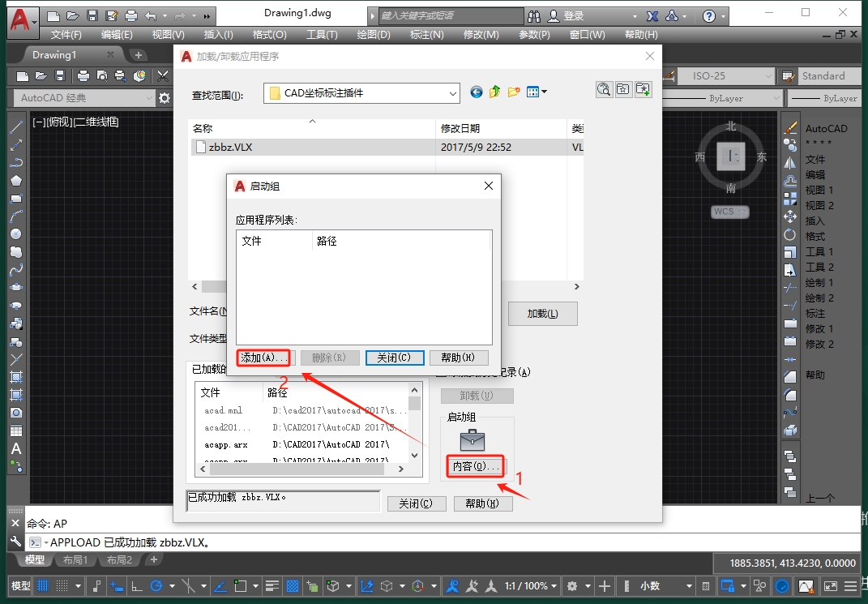The width and height of the screenshot is (868, 604).
Task: Toggle snap mode in status bar
Action: pos(62,585)
